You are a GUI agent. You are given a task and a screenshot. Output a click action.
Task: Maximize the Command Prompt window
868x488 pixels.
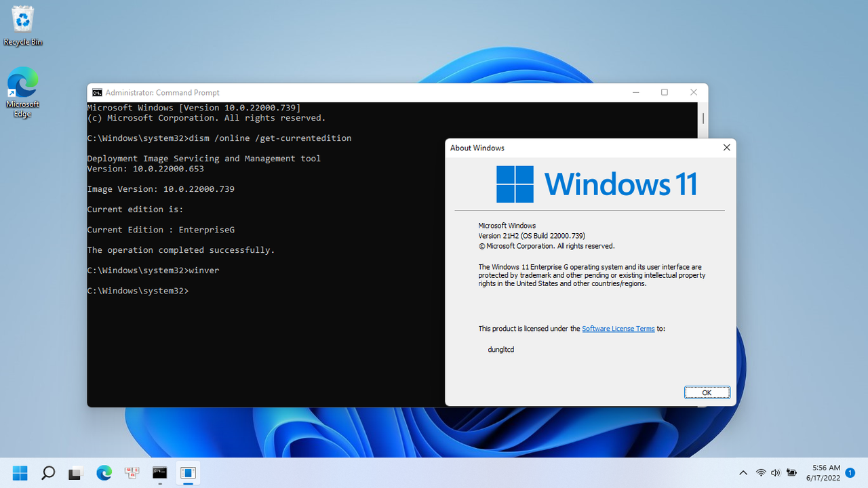tap(665, 92)
